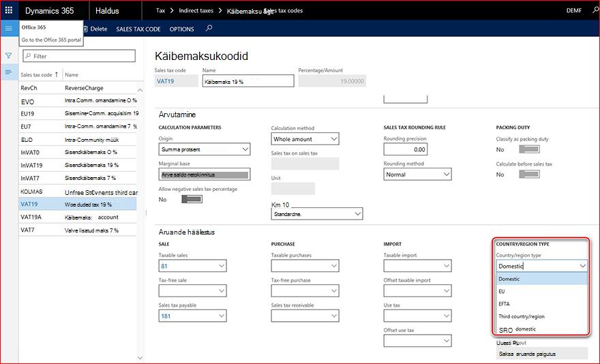Select the EU19 tax code row
Viewport: 600px width, 364px height.
click(x=78, y=114)
